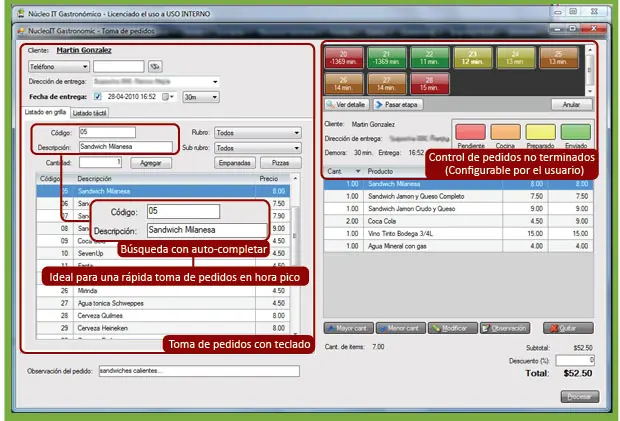The width and height of the screenshot is (620, 421).
Task: Click the yellow Preparado color swatch
Action: pyautogui.click(x=541, y=132)
